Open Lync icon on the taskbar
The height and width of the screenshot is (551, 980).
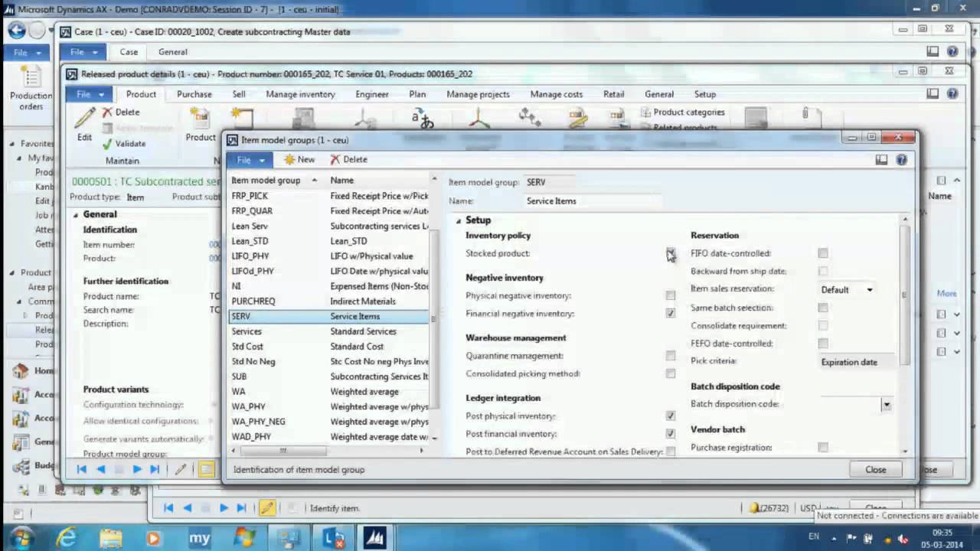click(x=334, y=538)
